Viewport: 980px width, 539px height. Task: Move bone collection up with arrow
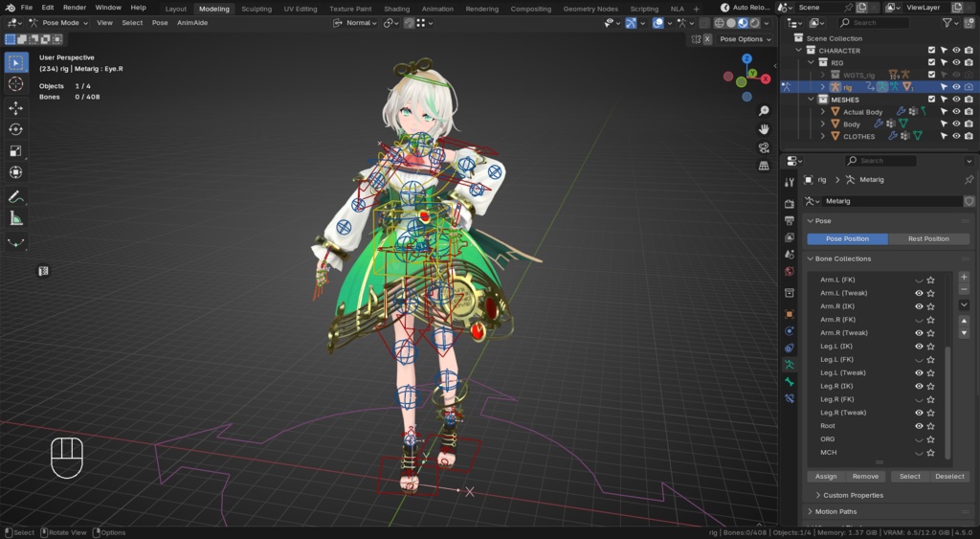point(964,321)
